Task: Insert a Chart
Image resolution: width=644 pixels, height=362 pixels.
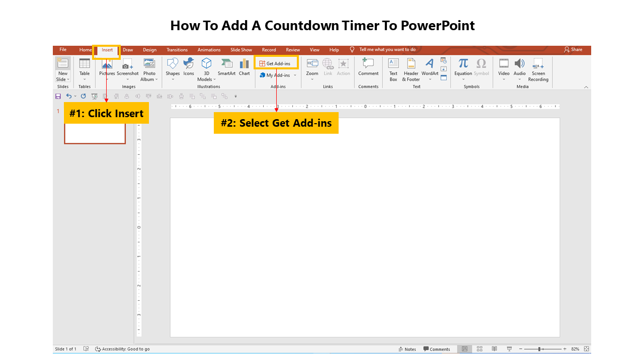Action: click(x=244, y=67)
